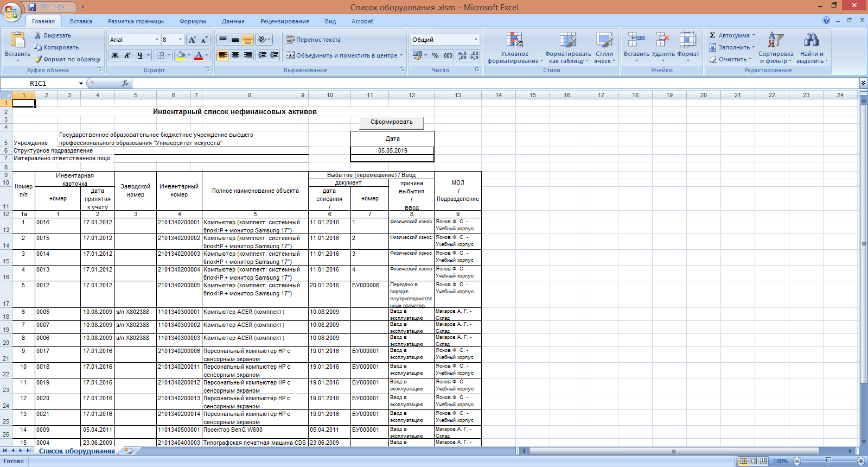This screenshot has width=868, height=467.
Task: Apply font color (red A)
Action: 199,55
